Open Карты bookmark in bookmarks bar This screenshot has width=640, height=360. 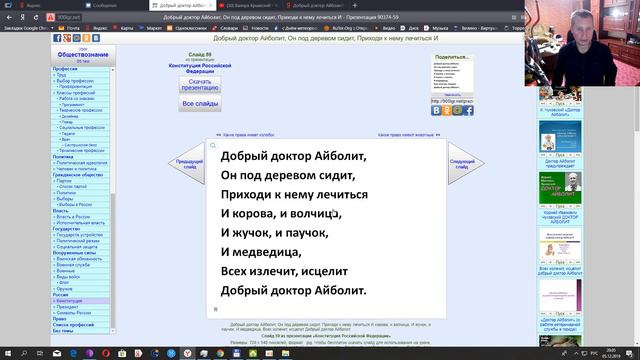[x=123, y=28]
